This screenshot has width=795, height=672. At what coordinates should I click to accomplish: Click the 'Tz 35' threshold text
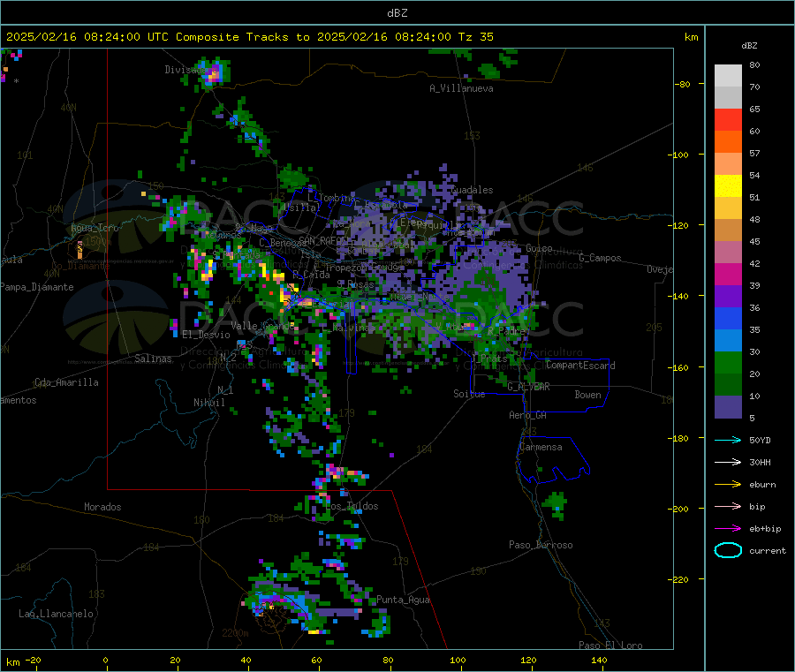tap(476, 37)
